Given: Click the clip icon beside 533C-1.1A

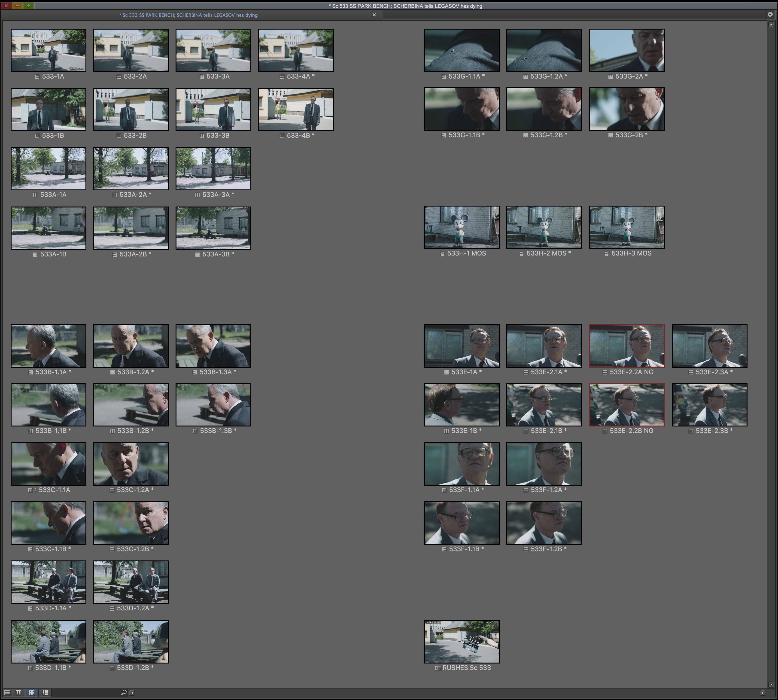Looking at the screenshot, I should [x=30, y=490].
